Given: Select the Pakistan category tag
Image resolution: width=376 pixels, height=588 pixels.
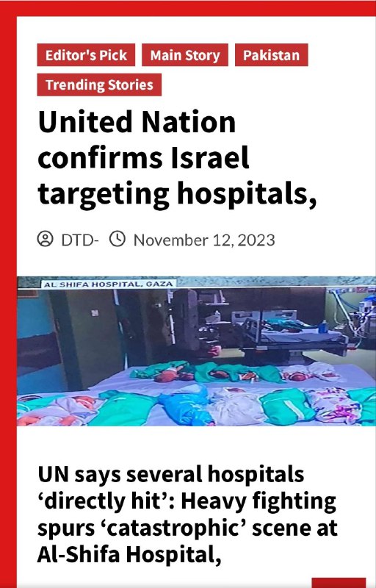Looking at the screenshot, I should tap(272, 55).
